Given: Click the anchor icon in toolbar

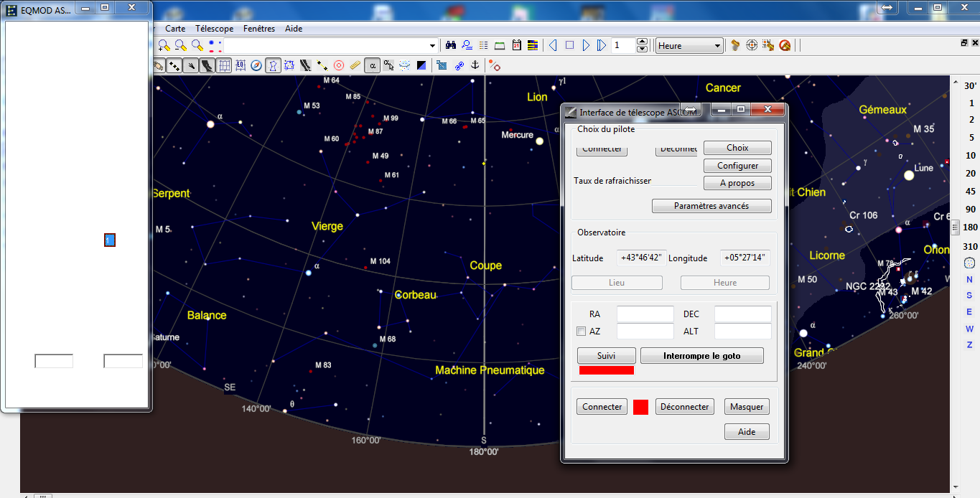Looking at the screenshot, I should pyautogui.click(x=475, y=65).
